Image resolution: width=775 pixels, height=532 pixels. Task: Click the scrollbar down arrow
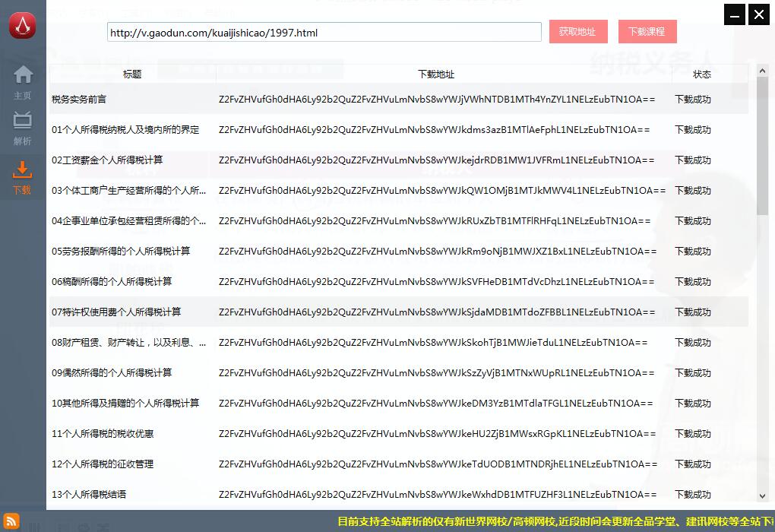click(x=763, y=496)
